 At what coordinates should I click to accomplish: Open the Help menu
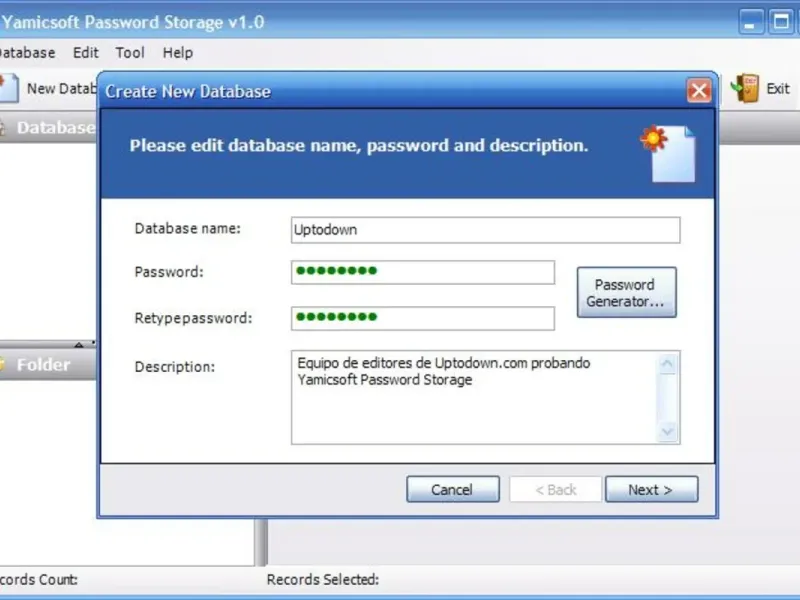pos(178,53)
